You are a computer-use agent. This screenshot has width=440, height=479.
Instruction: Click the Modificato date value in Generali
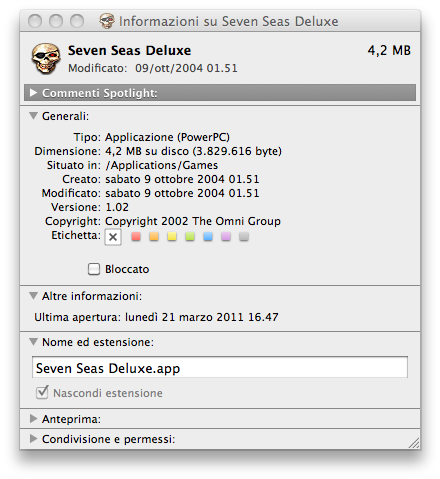[182, 193]
